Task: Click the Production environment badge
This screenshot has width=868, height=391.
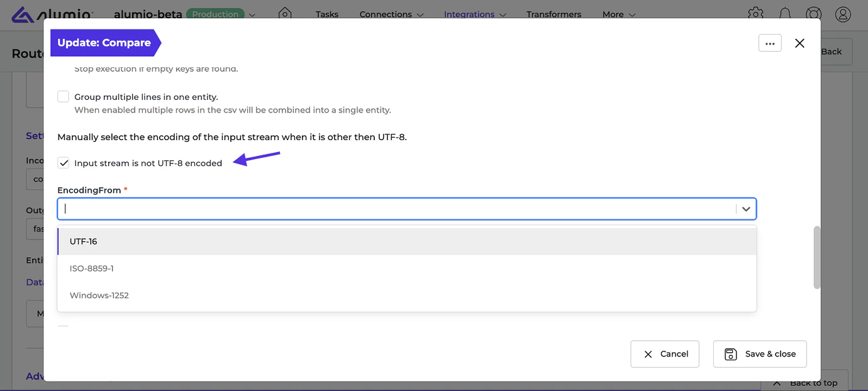Action: click(215, 14)
